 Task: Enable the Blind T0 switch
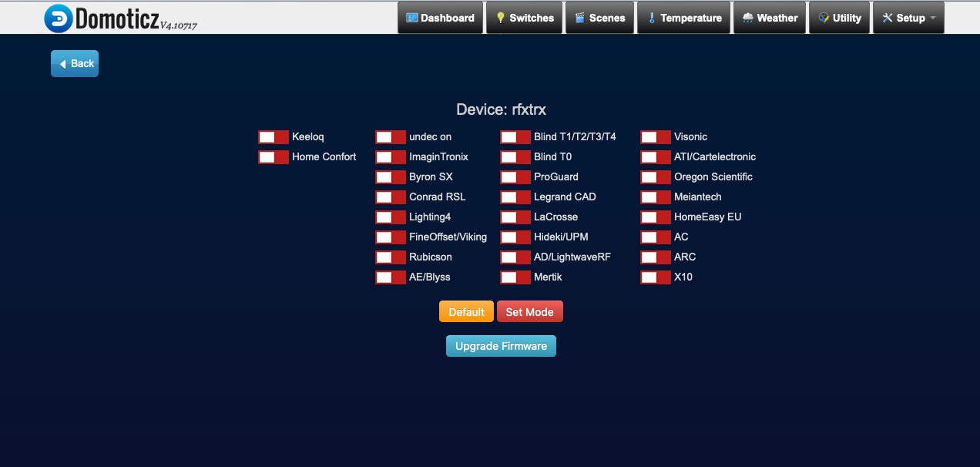coord(515,157)
